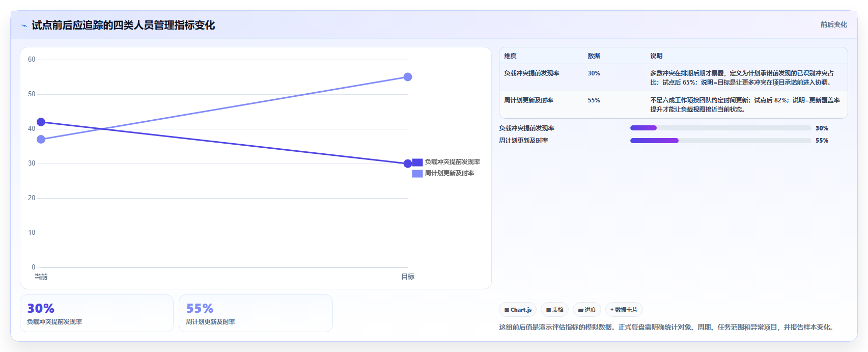Click the 前后变化 label in the header

pyautogui.click(x=833, y=24)
